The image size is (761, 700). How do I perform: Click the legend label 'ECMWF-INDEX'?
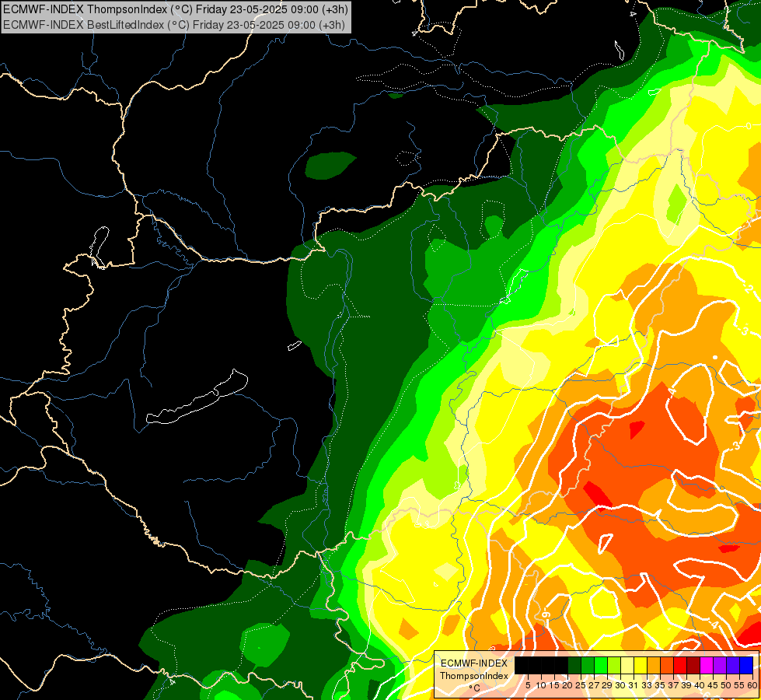point(474,663)
